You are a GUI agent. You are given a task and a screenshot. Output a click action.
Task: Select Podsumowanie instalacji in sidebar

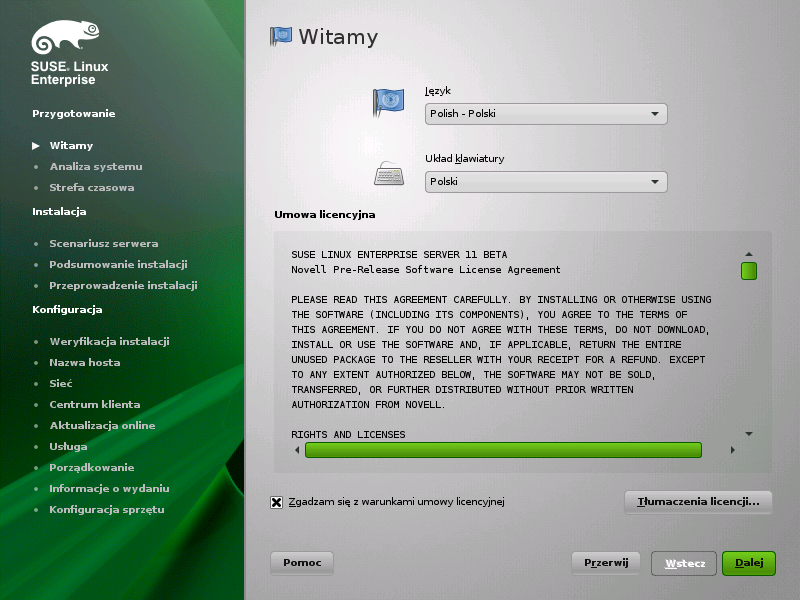(x=118, y=265)
